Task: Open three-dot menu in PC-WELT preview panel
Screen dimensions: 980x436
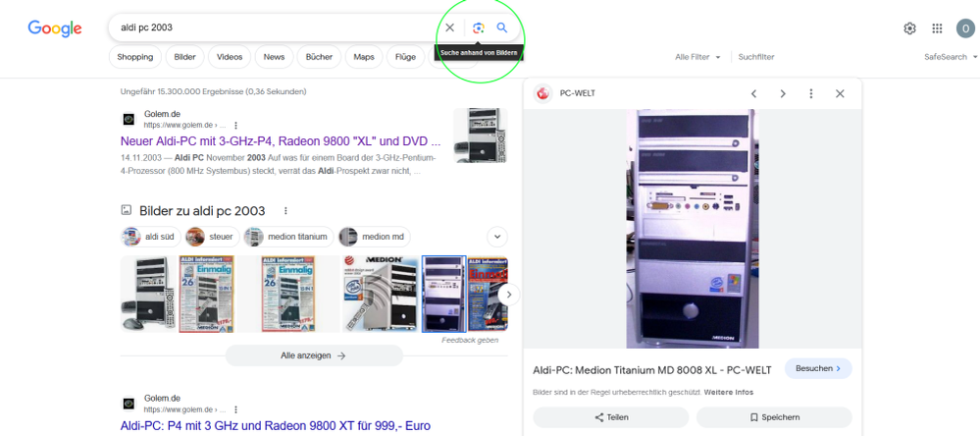Action: pyautogui.click(x=811, y=94)
